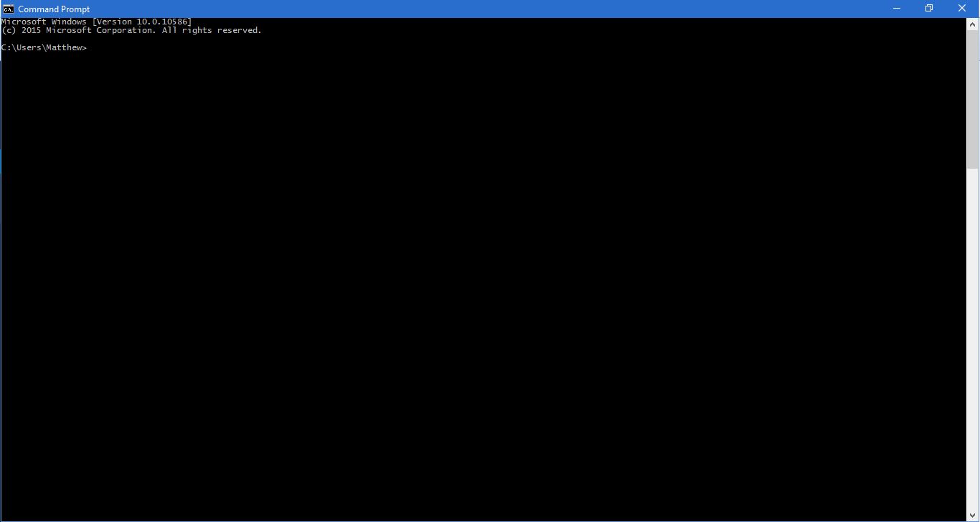Viewport: 980px width, 522px height.
Task: Click the scrollbar down arrow icon
Action: click(x=974, y=514)
